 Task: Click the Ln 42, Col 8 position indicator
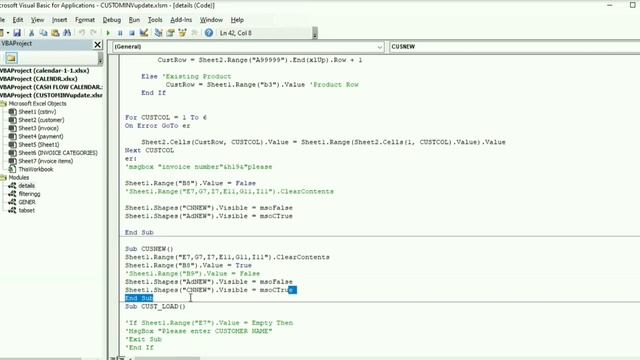236,33
